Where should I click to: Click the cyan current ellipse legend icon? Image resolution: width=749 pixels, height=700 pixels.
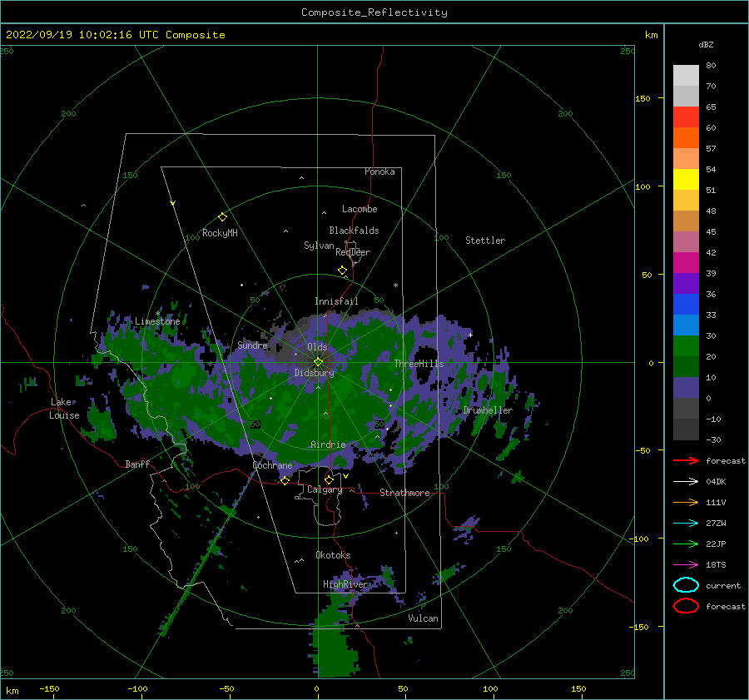686,585
